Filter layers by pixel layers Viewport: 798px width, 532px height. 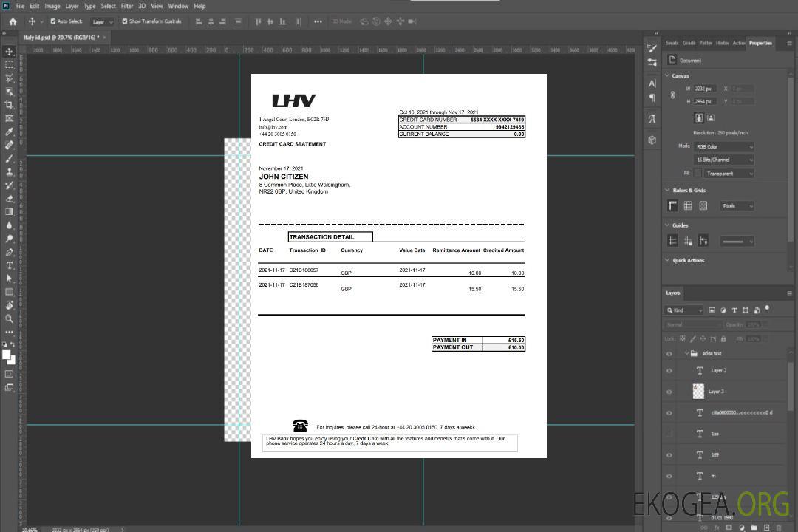click(x=712, y=310)
